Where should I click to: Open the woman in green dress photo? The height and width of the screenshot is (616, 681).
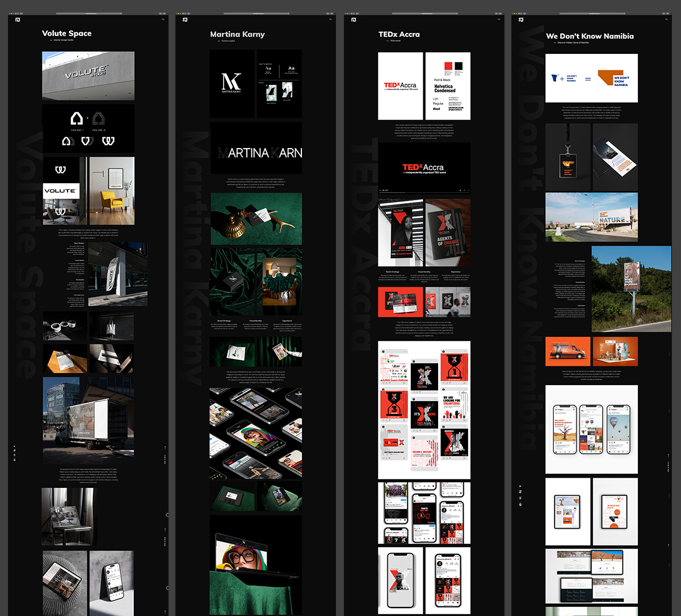click(x=279, y=282)
